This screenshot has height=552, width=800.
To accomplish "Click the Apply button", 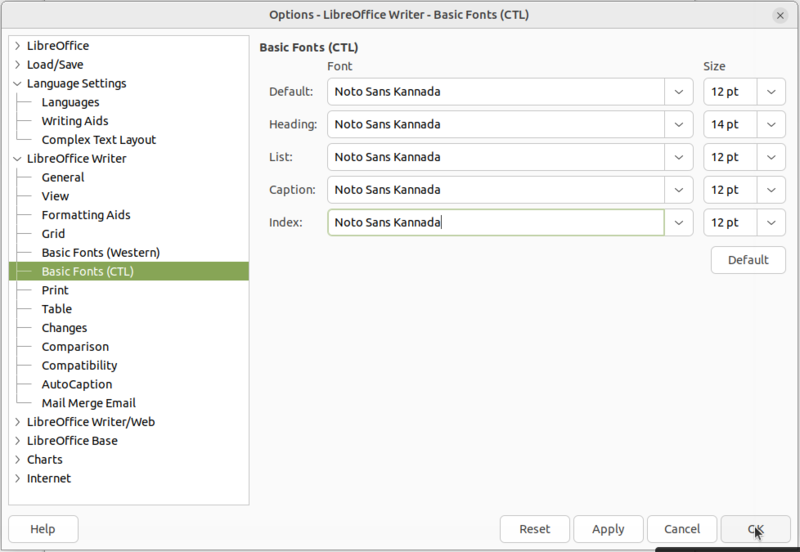I will coord(608,529).
